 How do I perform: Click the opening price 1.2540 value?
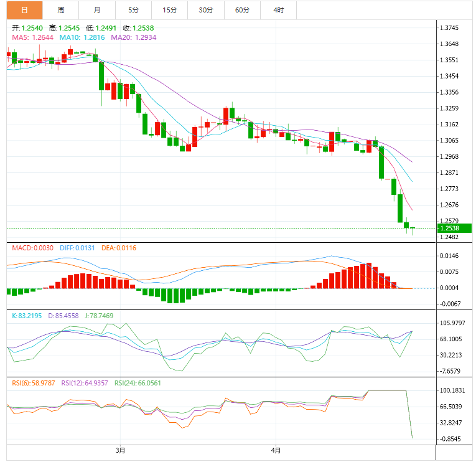[x=32, y=28]
